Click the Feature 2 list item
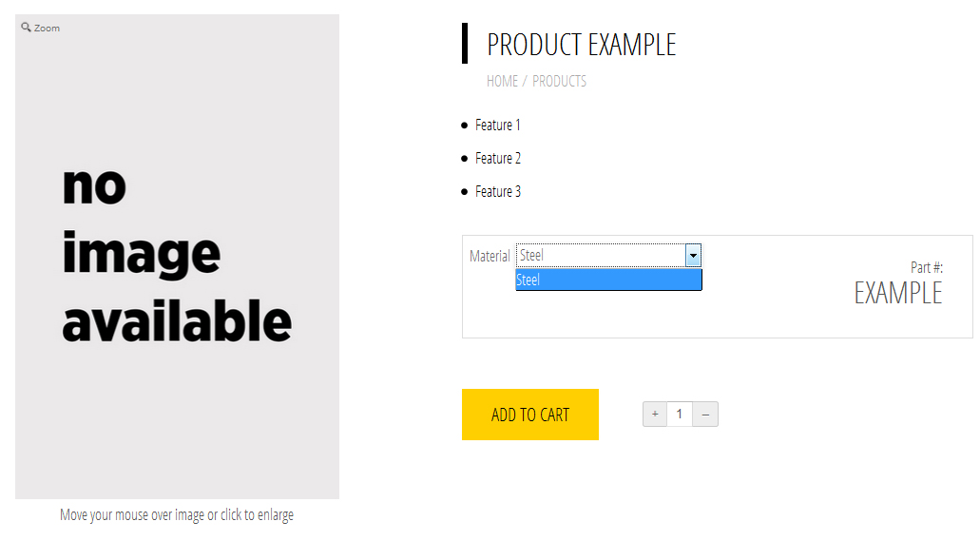 click(x=498, y=159)
